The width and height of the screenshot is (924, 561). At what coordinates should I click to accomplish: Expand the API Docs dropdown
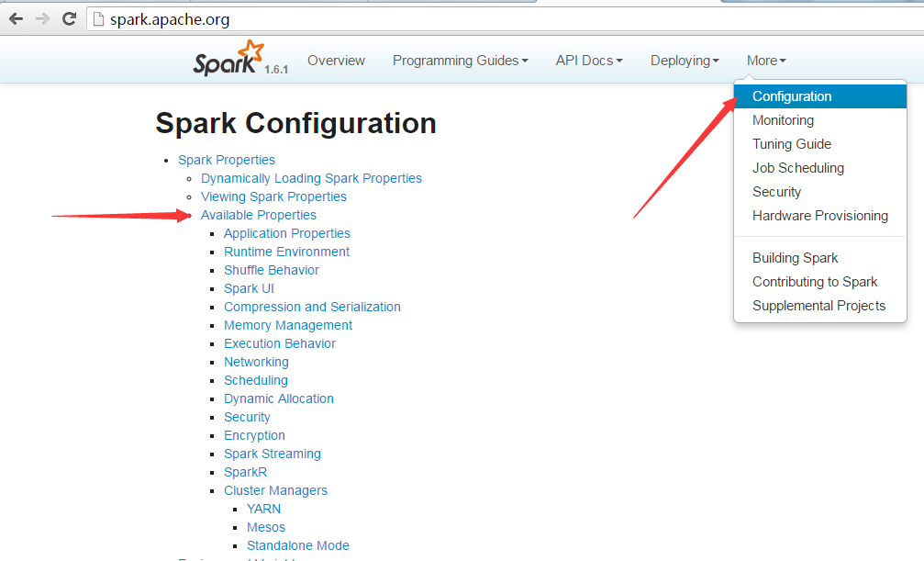click(589, 61)
